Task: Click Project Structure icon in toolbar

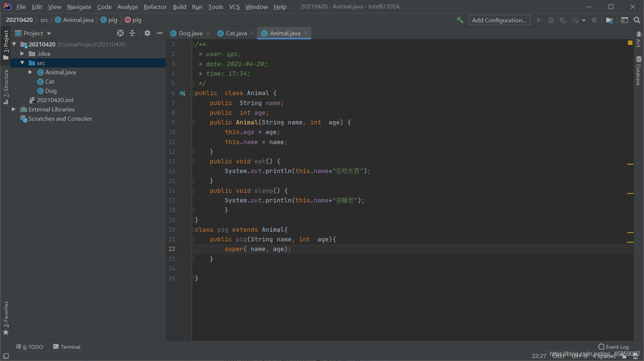Action: (609, 20)
